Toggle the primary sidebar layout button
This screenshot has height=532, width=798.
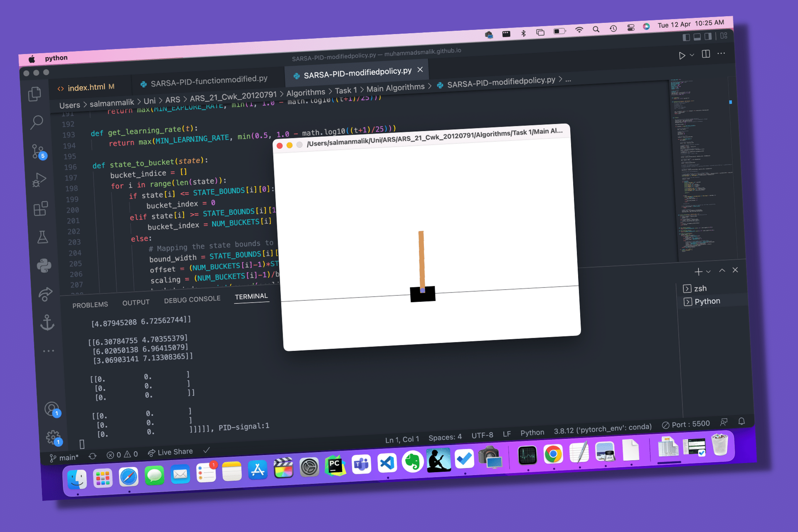point(686,37)
